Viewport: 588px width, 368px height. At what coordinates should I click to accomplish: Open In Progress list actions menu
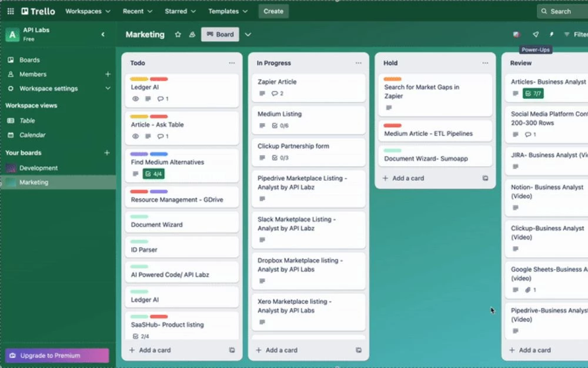click(x=359, y=63)
